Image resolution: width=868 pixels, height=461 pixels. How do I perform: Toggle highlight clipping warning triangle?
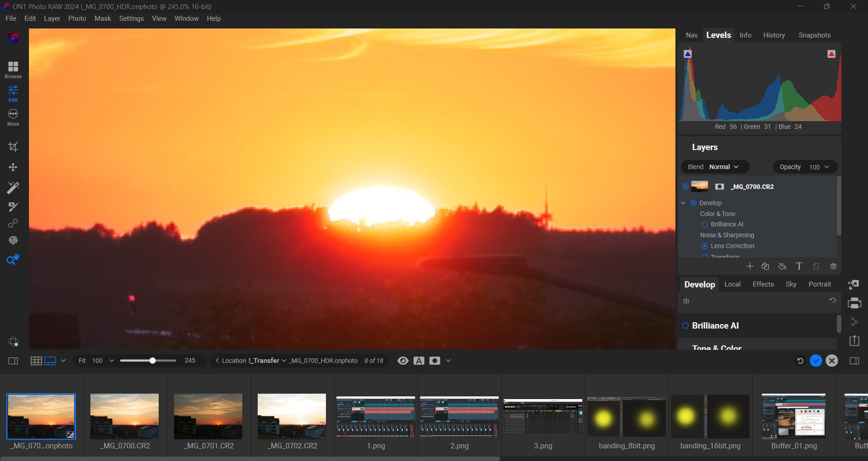pos(831,54)
